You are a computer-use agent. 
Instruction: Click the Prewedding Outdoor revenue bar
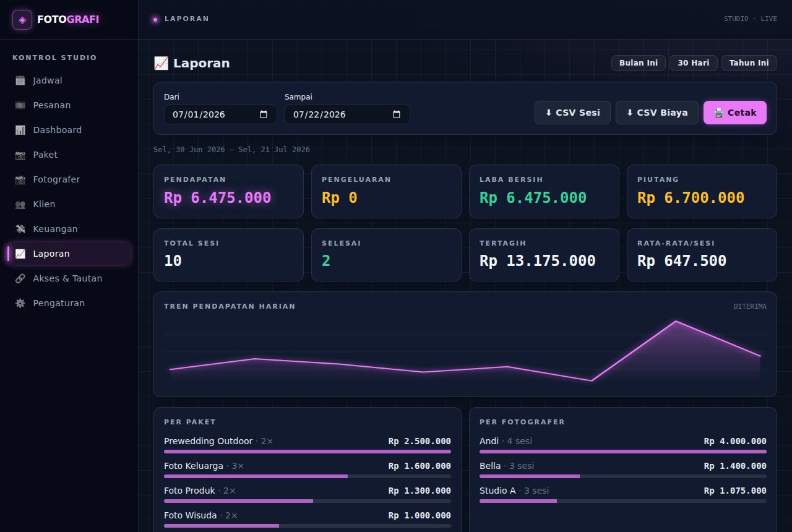click(308, 452)
